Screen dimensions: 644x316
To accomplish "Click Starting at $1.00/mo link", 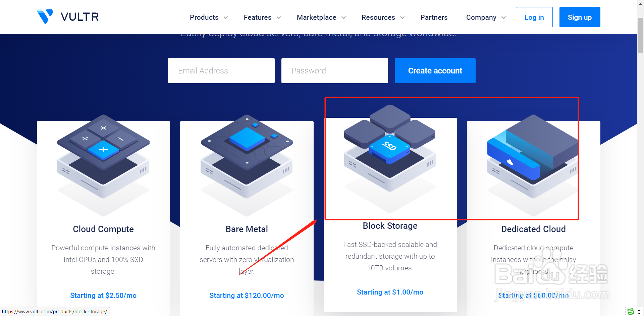I will 390,292.
